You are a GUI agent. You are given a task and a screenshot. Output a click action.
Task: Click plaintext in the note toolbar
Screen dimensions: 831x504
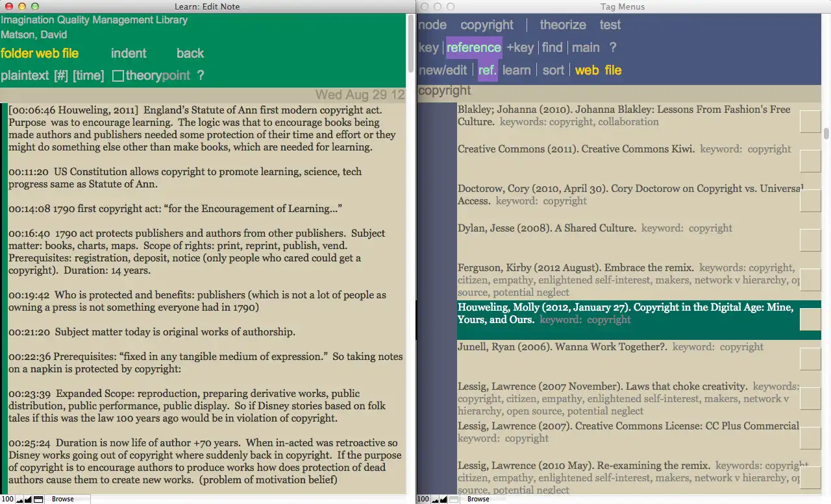25,75
